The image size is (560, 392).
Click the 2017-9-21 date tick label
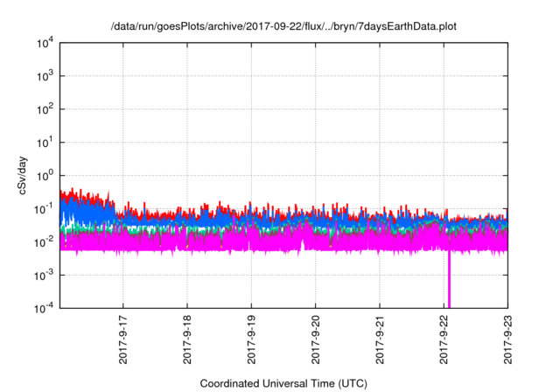pyautogui.click(x=380, y=339)
